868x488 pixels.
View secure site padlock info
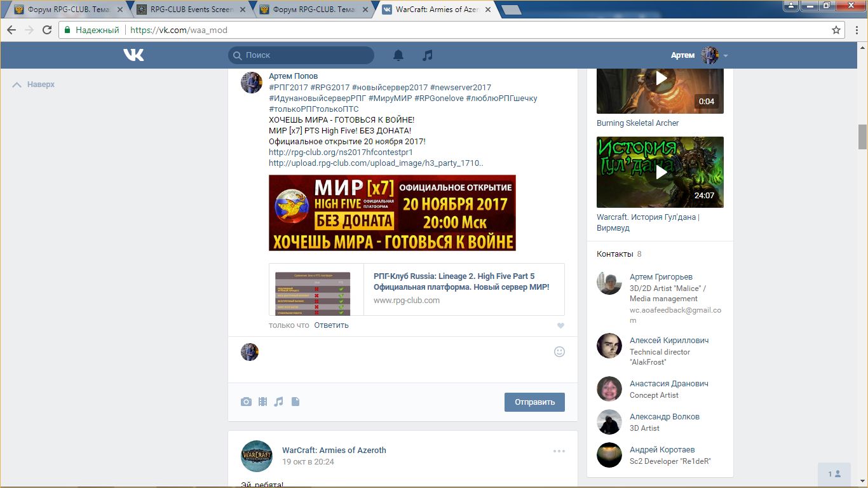pyautogui.click(x=67, y=30)
